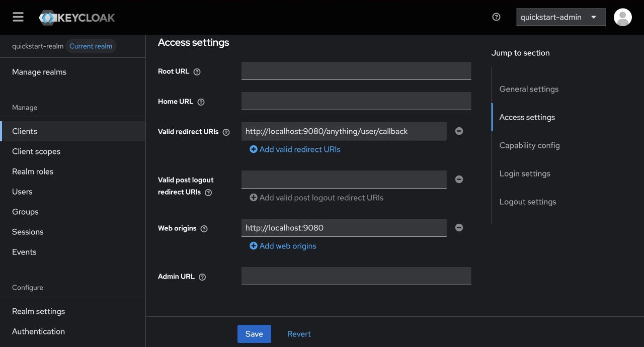The width and height of the screenshot is (644, 347).
Task: Open Realm roles in the sidebar
Action: 72,171
